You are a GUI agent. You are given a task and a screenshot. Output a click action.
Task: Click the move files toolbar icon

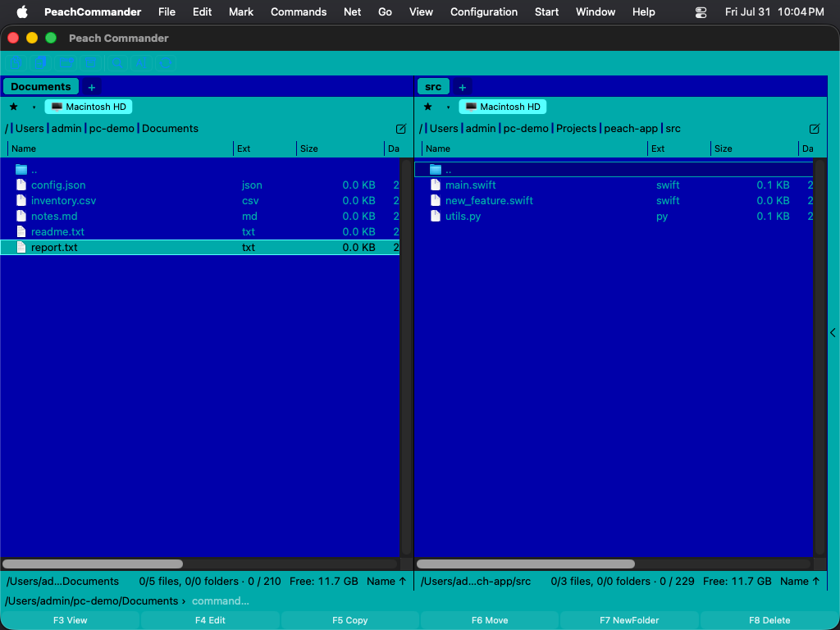[40, 62]
